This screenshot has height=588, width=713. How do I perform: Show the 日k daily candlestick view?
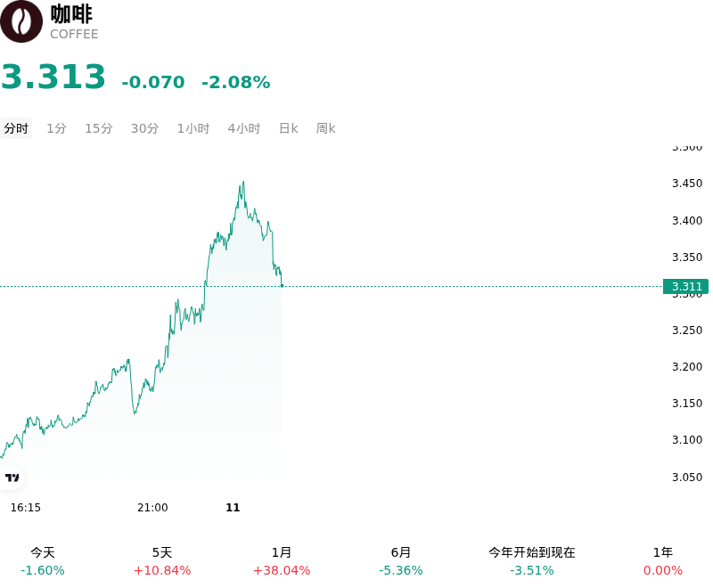(288, 128)
